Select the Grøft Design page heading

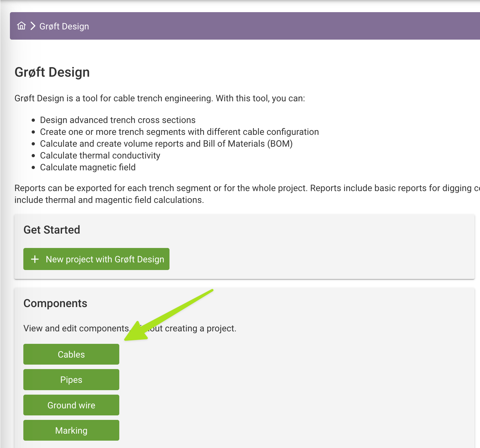(x=52, y=72)
